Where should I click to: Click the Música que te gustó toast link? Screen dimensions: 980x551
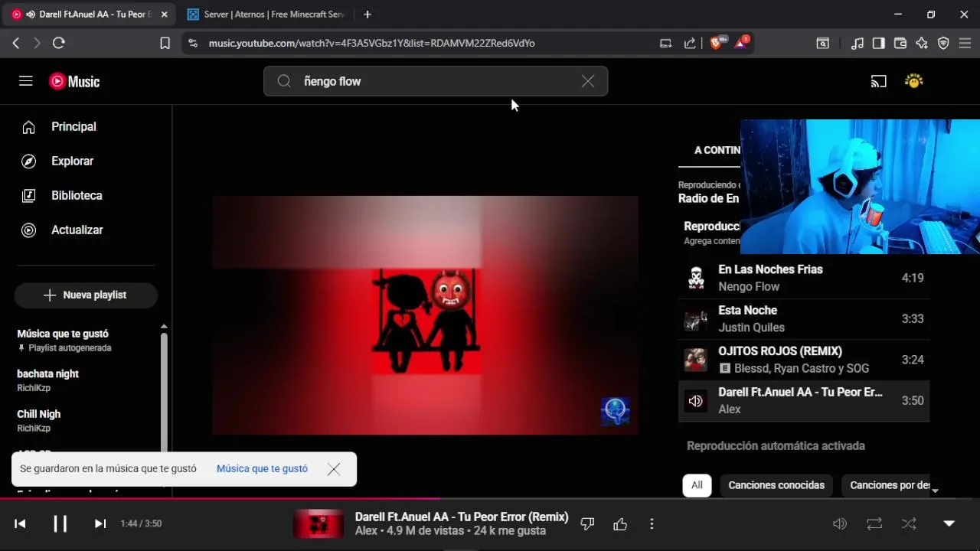(262, 468)
